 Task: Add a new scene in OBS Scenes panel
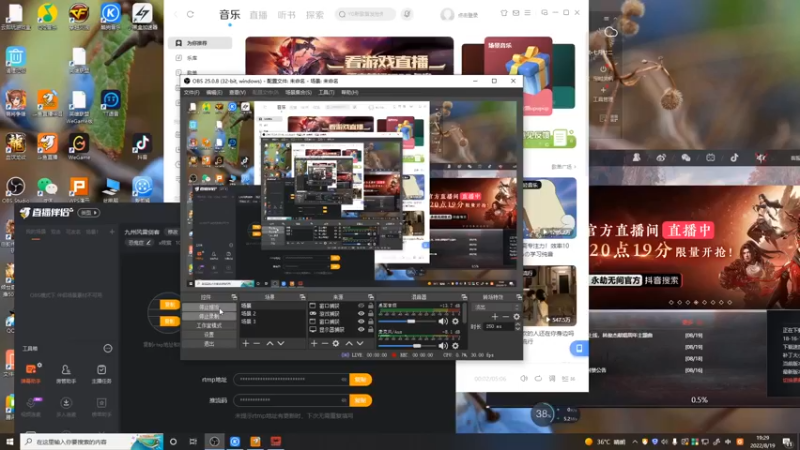[x=245, y=343]
